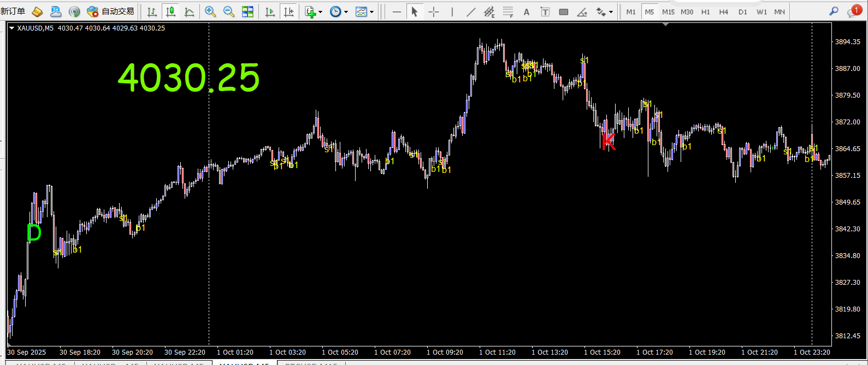
Task: Switch to D1 daily timeframe
Action: pos(742,11)
